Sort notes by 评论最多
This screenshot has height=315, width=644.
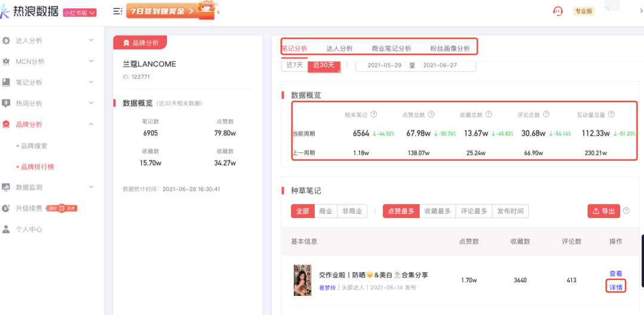point(474,211)
